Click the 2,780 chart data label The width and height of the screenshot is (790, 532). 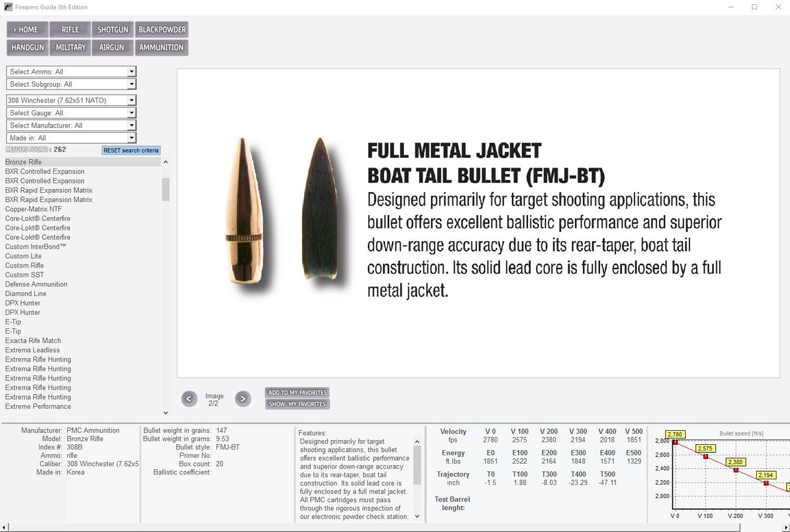click(x=675, y=434)
